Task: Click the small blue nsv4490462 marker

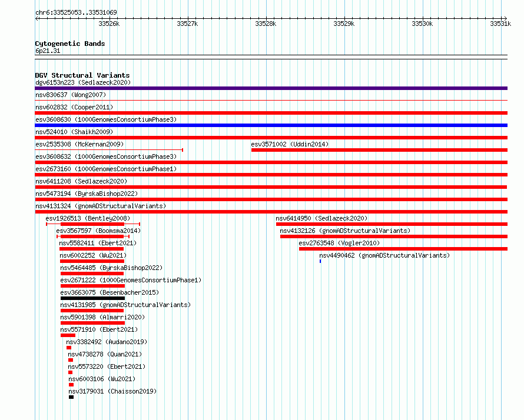Action: point(320,261)
